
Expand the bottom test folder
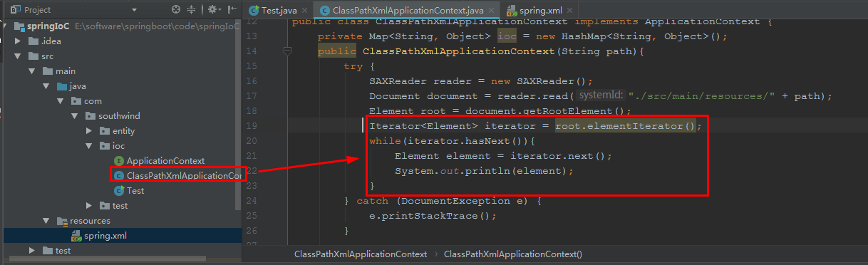point(32,251)
